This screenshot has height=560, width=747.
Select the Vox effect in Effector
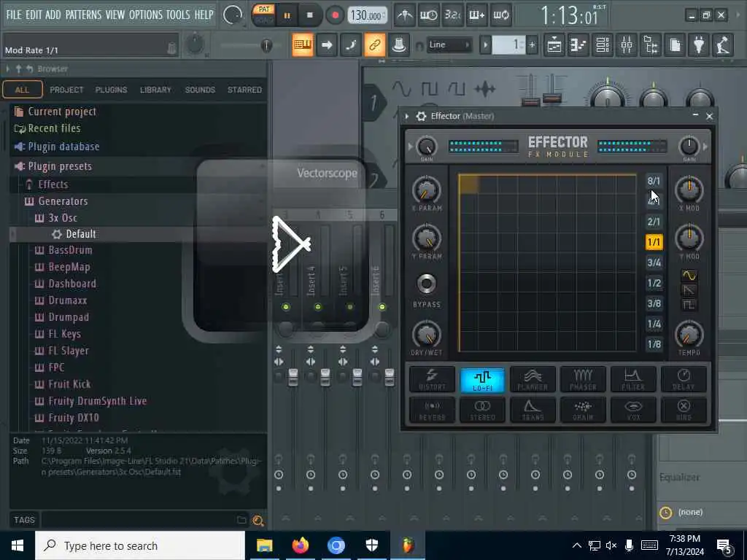(x=633, y=410)
